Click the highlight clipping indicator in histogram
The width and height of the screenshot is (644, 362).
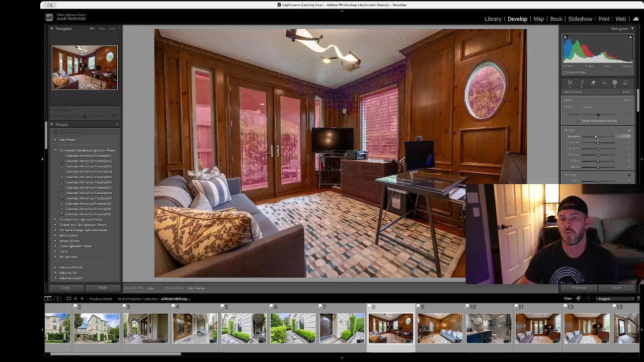pyautogui.click(x=630, y=37)
